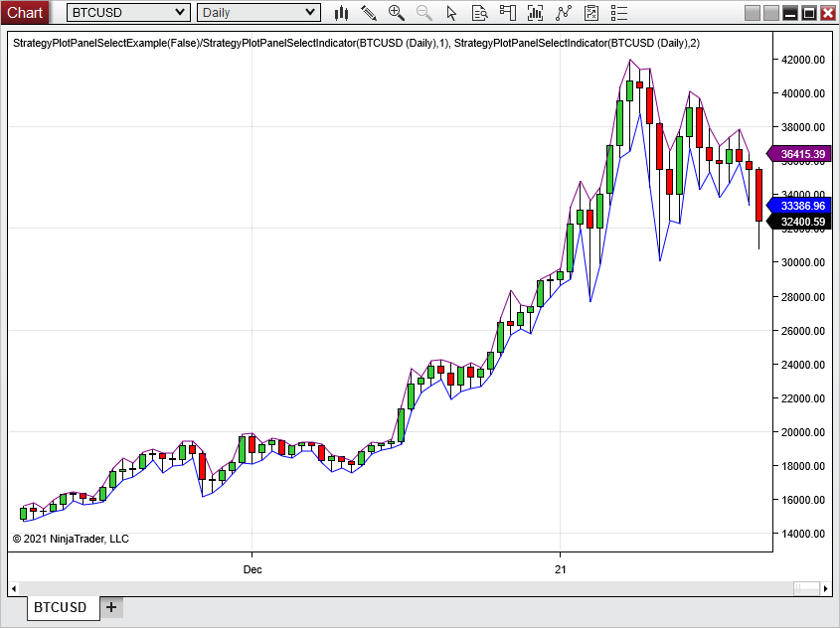Screen dimensions: 840x628
Task: Click the first gray window link button
Action: [x=753, y=13]
